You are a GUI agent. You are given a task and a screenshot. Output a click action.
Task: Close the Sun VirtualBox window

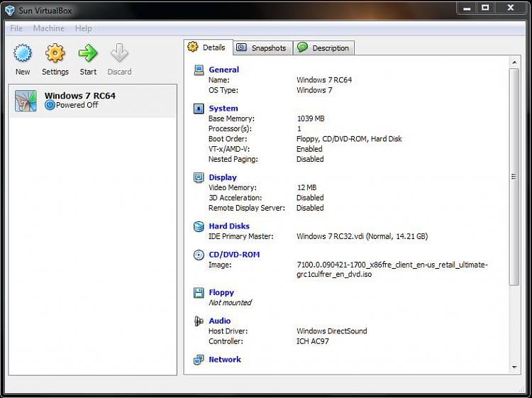pyautogui.click(x=511, y=8)
